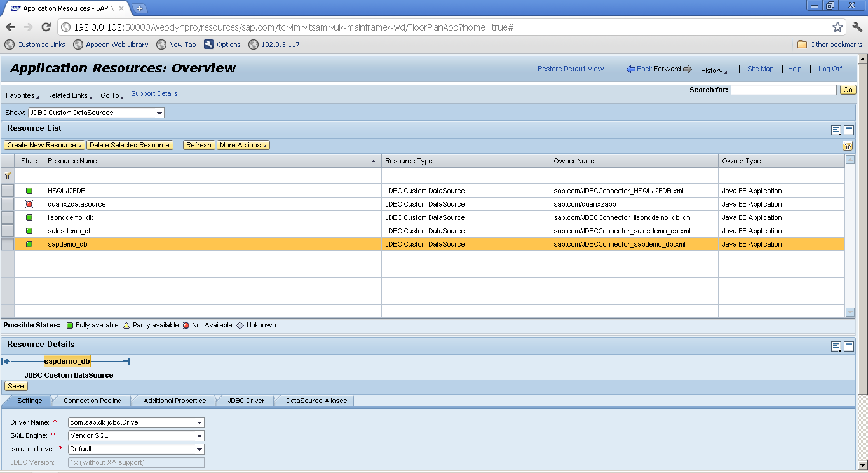Open the Site Map link
868x473 pixels.
[760, 69]
